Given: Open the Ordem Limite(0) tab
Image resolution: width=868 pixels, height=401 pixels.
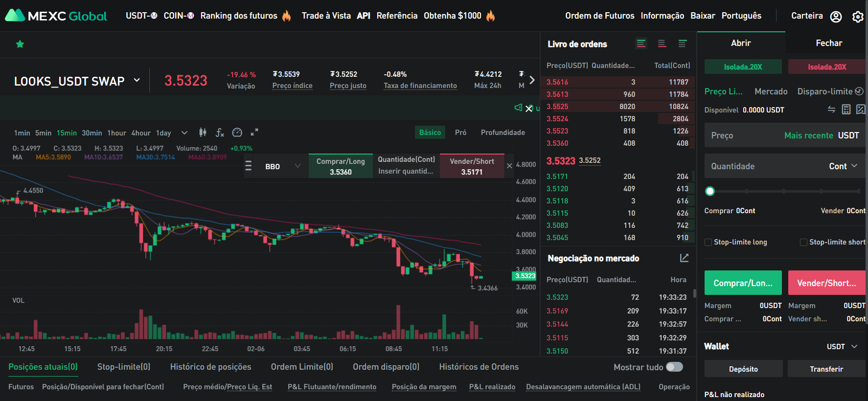Looking at the screenshot, I should pyautogui.click(x=302, y=367).
